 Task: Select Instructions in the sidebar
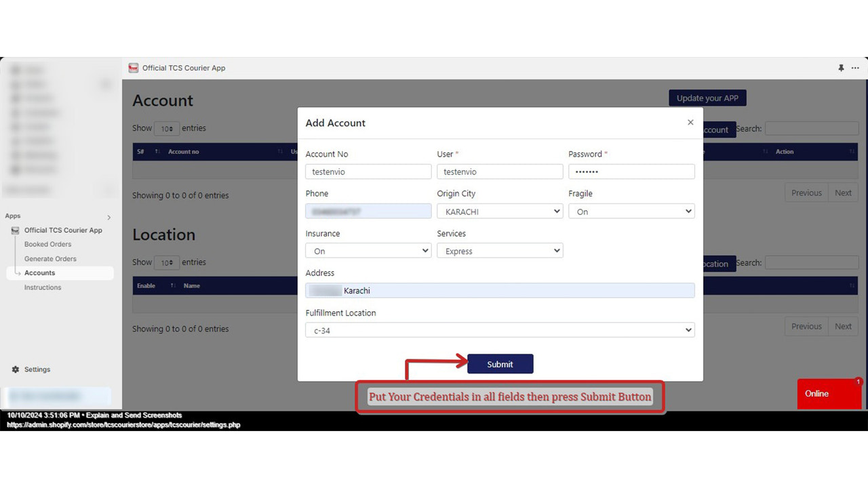pos(43,287)
